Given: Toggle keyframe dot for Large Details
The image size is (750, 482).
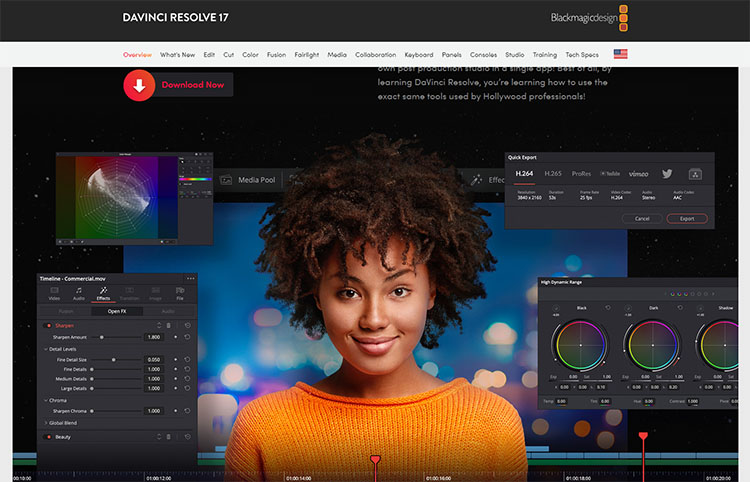Looking at the screenshot, I should click(176, 388).
